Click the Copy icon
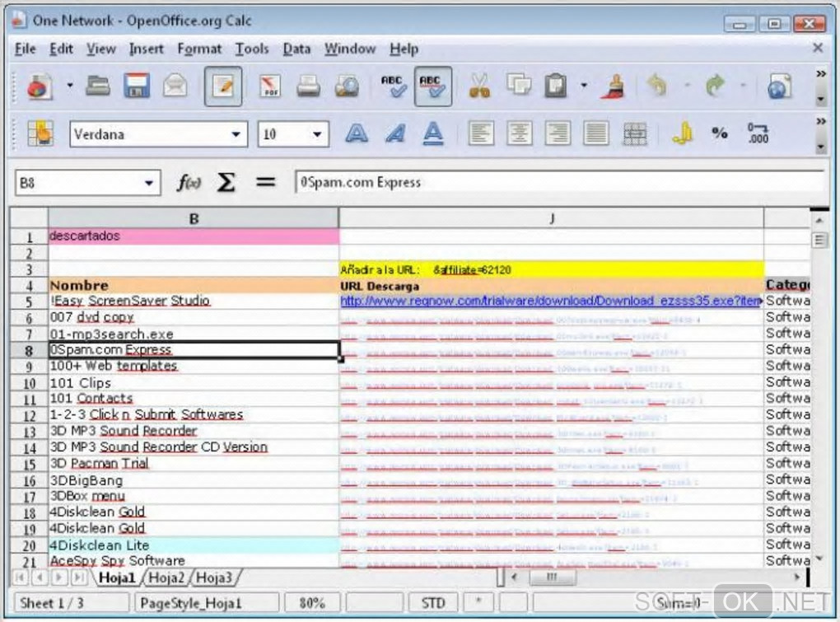This screenshot has width=840, height=622. pos(519,85)
